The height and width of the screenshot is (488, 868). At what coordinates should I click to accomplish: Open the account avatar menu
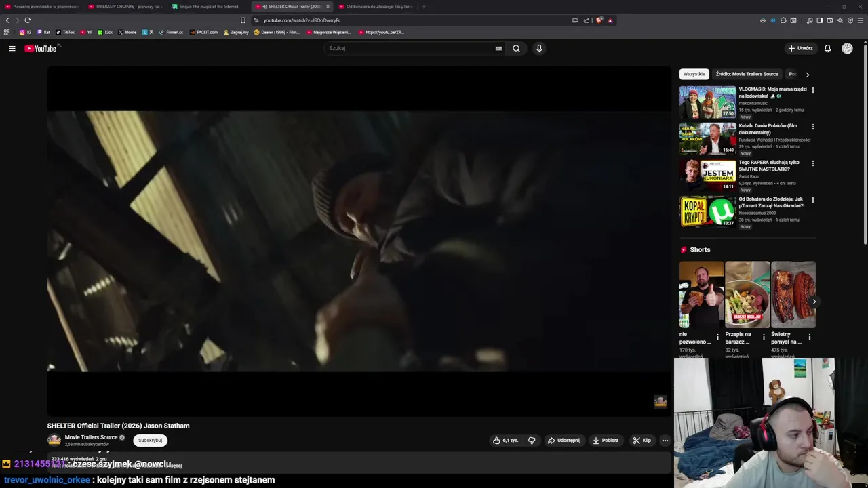click(x=847, y=49)
